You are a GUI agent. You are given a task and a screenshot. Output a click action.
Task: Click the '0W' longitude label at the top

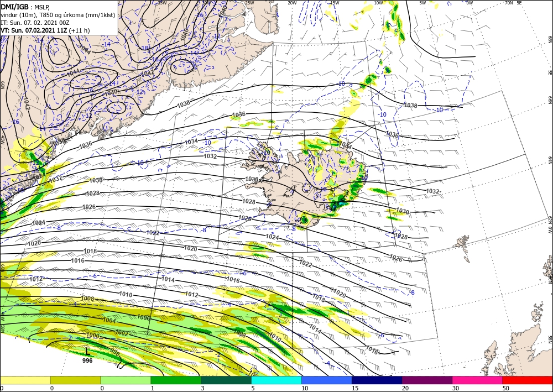pyautogui.click(x=469, y=3)
